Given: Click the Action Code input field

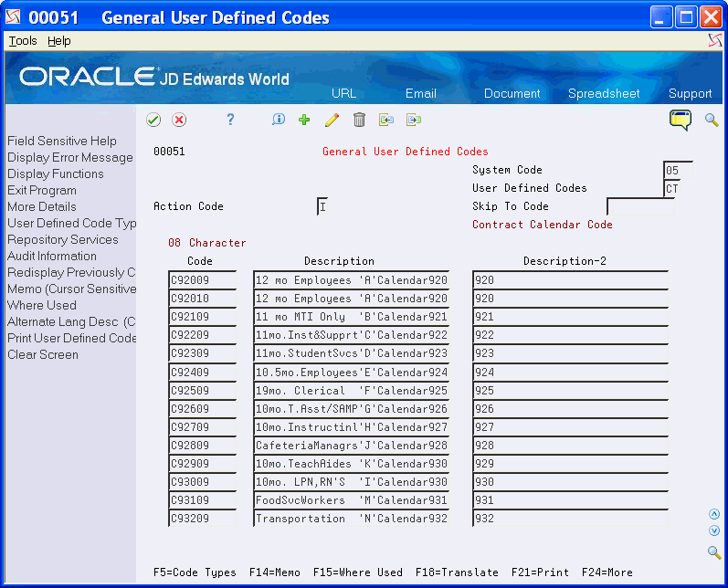Looking at the screenshot, I should coord(322,206).
